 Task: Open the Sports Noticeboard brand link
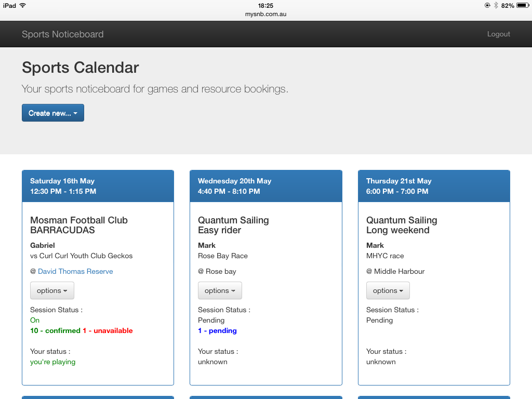63,34
